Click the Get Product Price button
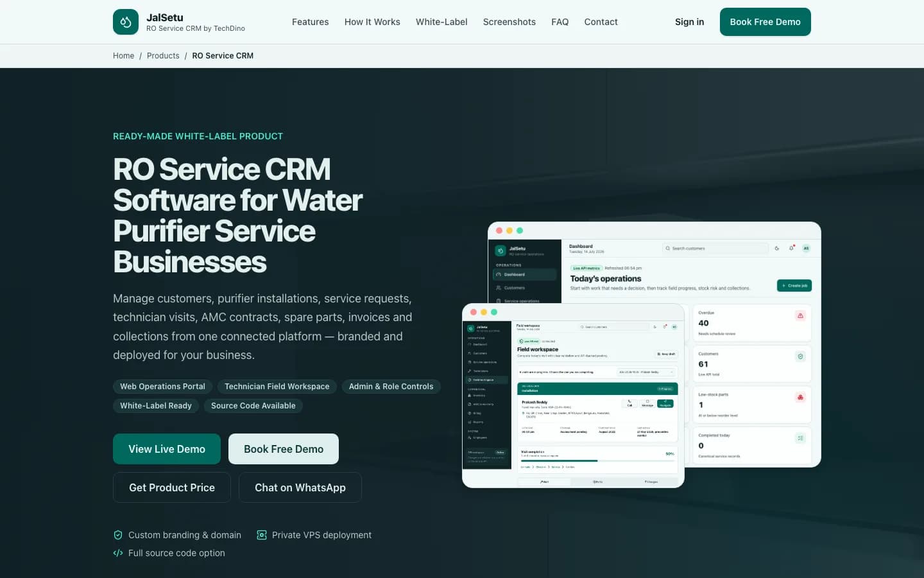The width and height of the screenshot is (924, 578). click(x=172, y=487)
